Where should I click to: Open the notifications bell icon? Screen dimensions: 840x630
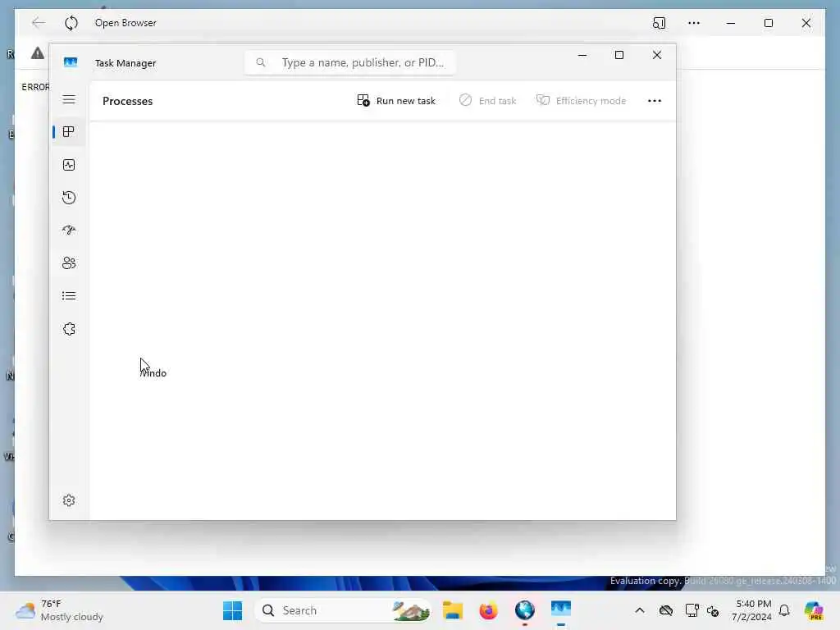pos(784,610)
